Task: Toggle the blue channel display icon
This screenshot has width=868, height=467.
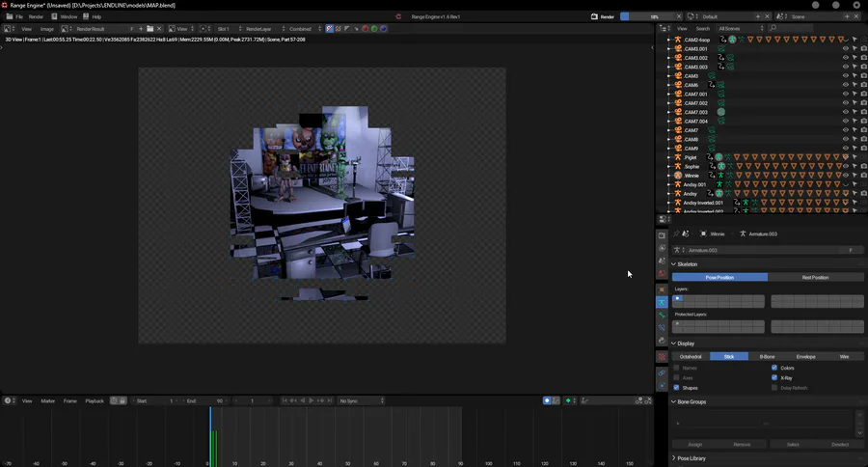Action: [383, 29]
